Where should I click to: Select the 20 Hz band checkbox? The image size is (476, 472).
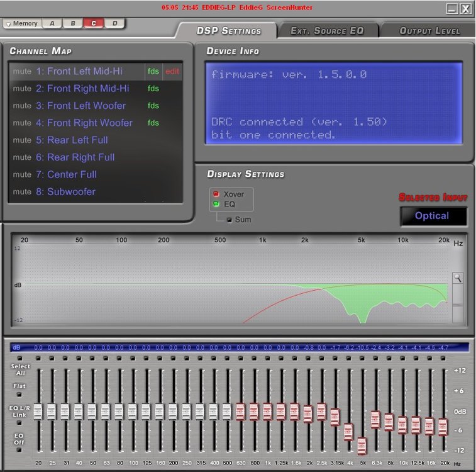coord(38,358)
